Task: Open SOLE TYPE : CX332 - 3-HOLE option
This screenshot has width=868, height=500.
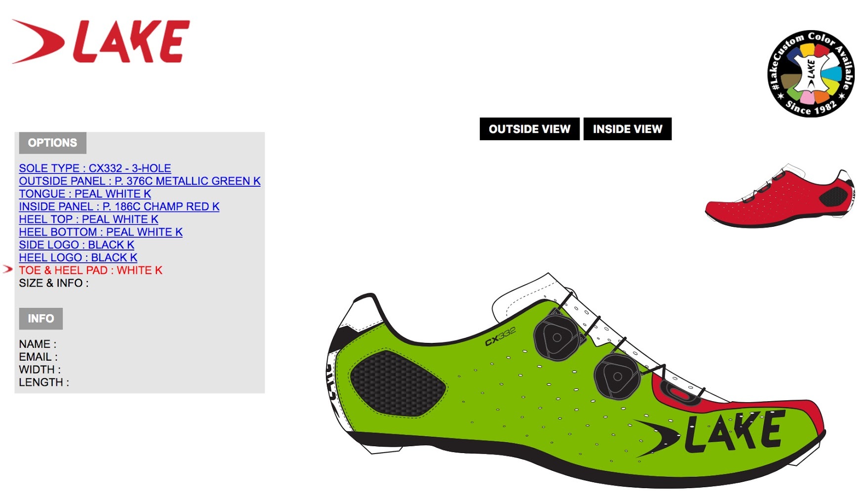Action: 95,168
